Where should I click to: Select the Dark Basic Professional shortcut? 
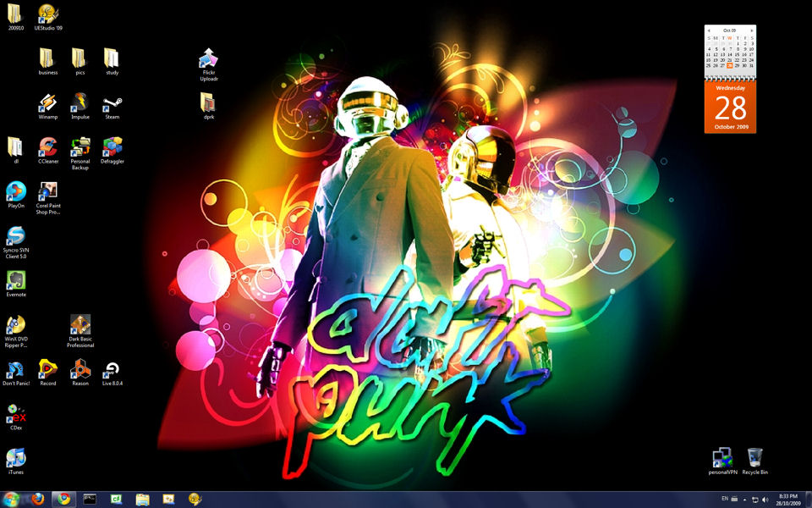tap(80, 331)
